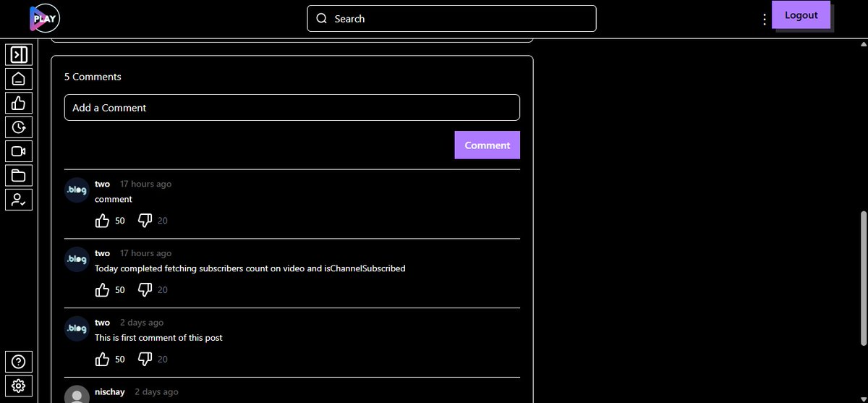This screenshot has height=403, width=868.
Task: Click nischay's grey avatar
Action: [x=77, y=394]
